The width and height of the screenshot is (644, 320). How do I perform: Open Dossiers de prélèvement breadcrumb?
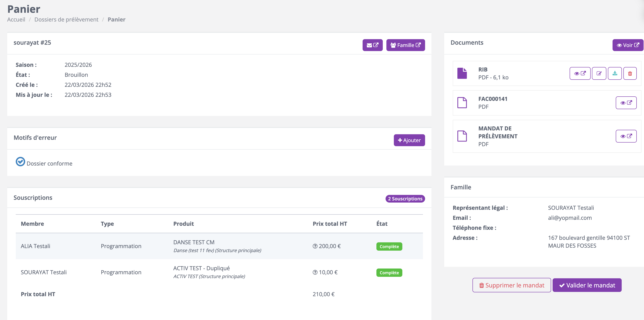coord(66,20)
